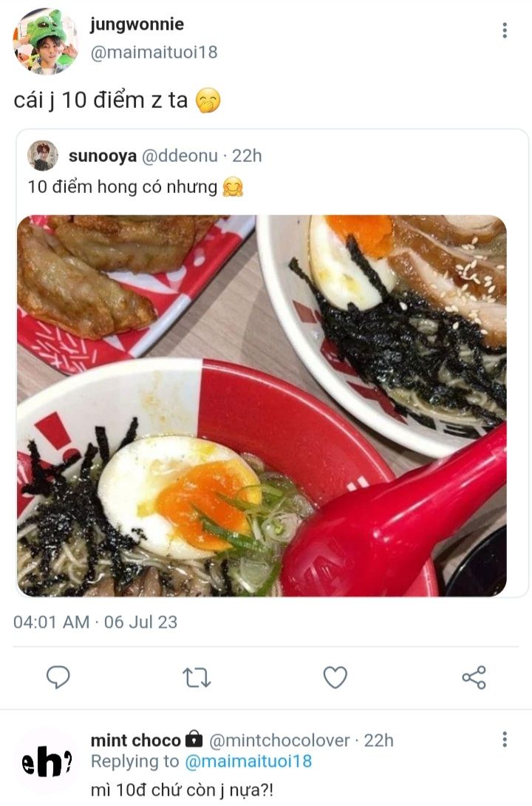Open the quoted tweet by sunooya
532x806 pixels.
click(x=272, y=364)
